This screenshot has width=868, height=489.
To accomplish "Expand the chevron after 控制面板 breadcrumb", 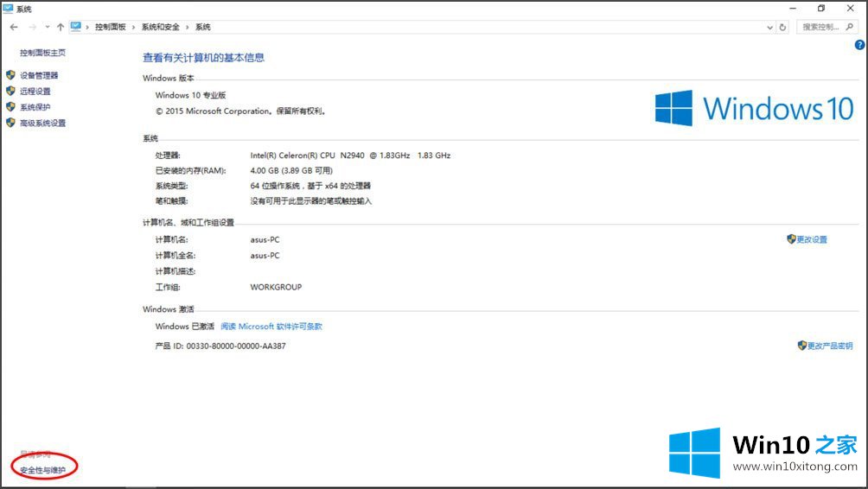I will (x=133, y=27).
